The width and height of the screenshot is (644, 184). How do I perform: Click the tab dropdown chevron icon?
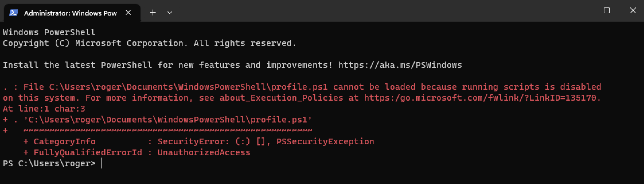(170, 13)
